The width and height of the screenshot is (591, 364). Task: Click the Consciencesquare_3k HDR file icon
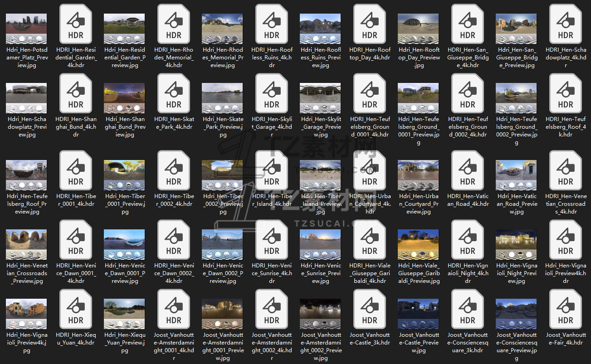(468, 310)
